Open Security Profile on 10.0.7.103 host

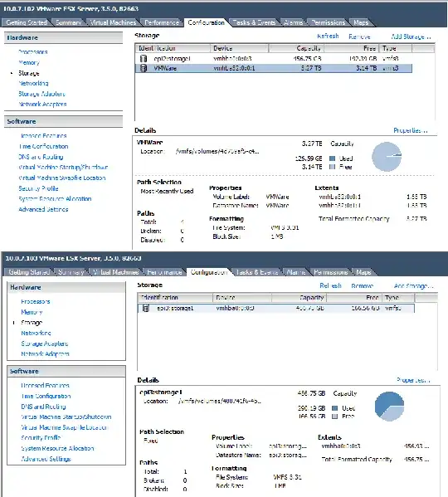[x=41, y=438]
